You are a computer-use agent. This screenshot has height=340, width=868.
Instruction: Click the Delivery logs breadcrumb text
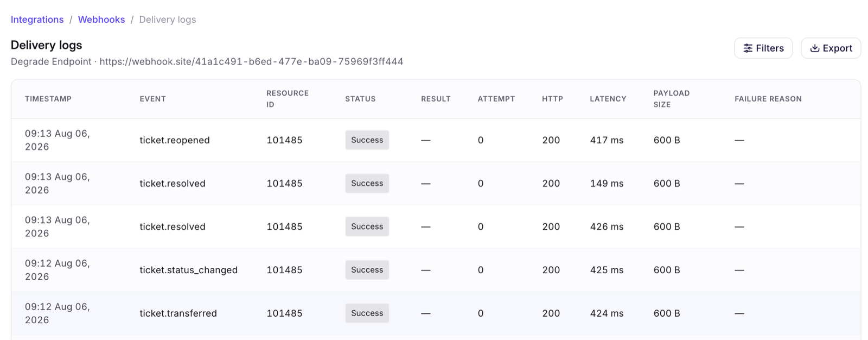(x=168, y=20)
